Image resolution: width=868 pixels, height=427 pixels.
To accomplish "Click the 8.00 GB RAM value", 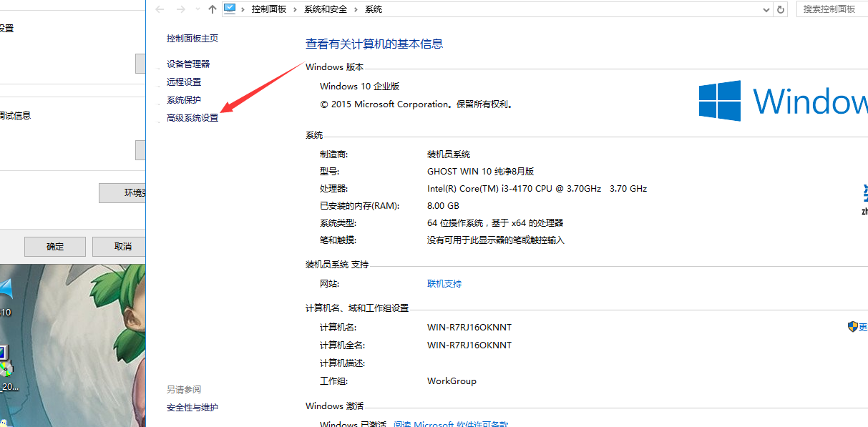I will click(x=443, y=206).
